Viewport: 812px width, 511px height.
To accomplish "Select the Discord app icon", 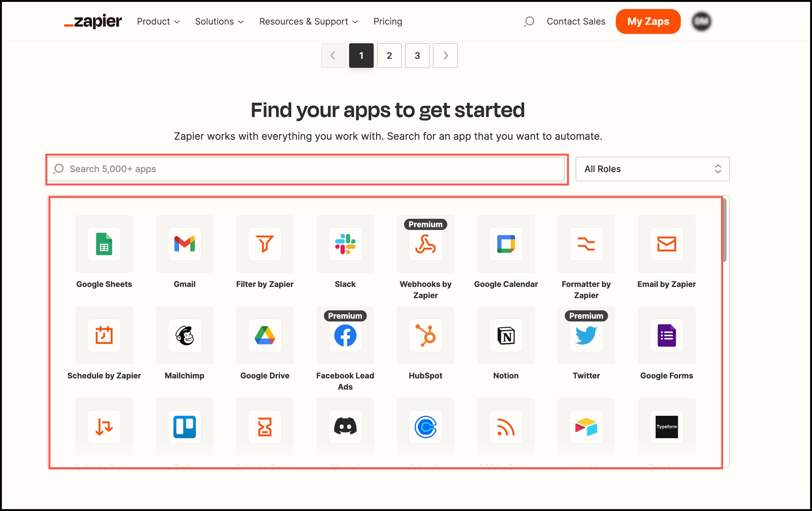I will [345, 427].
